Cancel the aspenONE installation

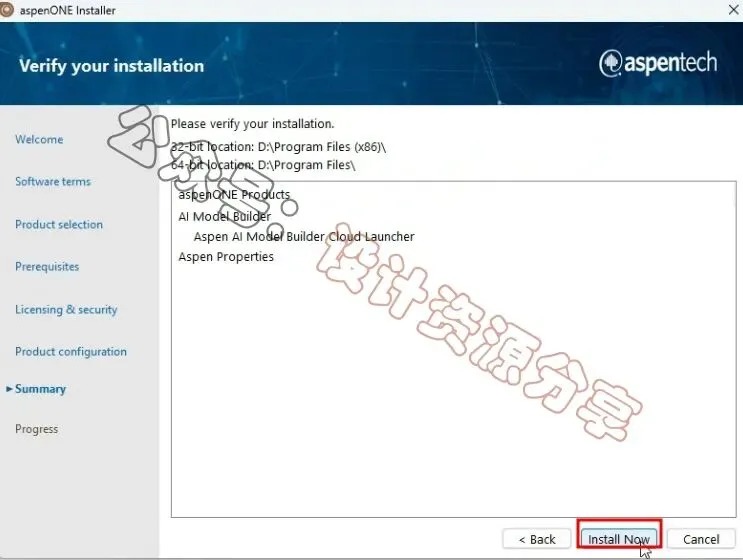tap(701, 539)
